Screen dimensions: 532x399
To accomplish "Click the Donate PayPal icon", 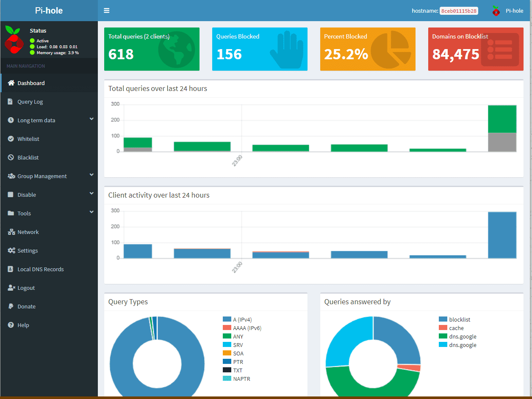I will 11,306.
